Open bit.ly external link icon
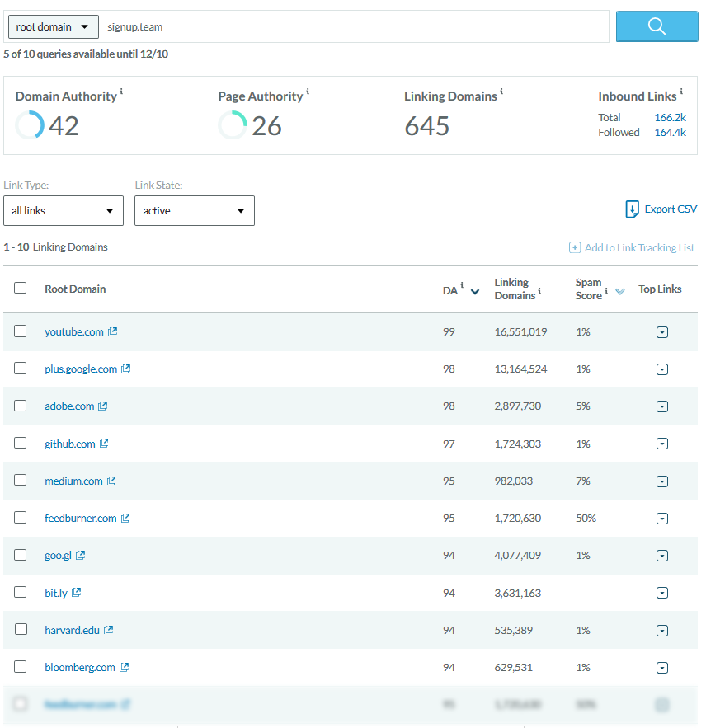 pyautogui.click(x=76, y=593)
